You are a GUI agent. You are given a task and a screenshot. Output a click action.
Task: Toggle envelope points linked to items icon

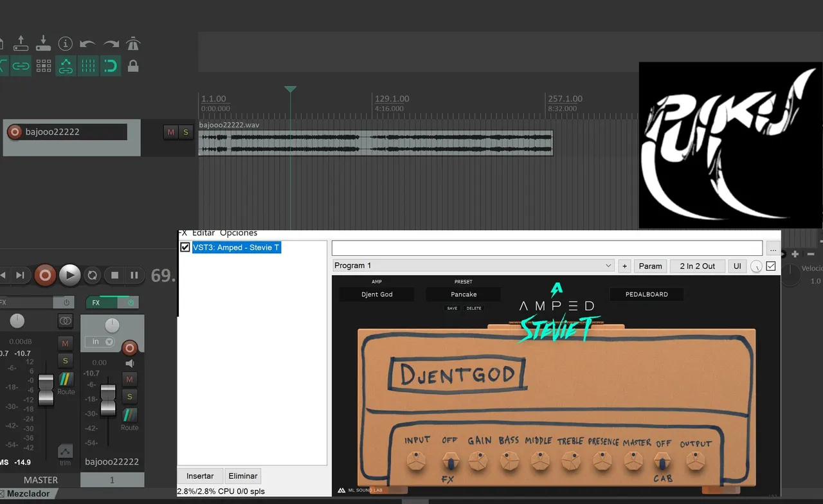click(66, 66)
